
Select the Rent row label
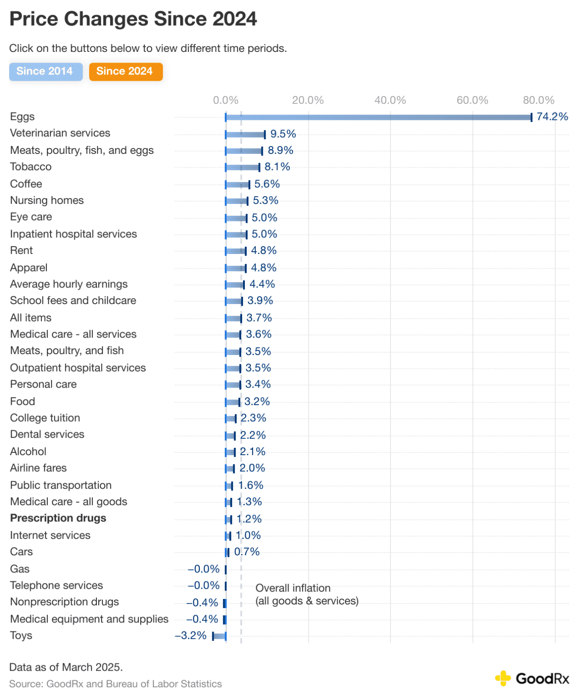(21, 250)
